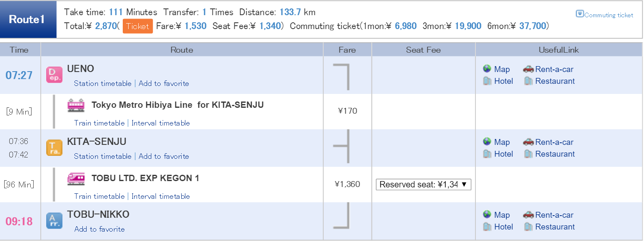Click the Hibiya Line train icon
Screen dimensions: 644x243
tap(76, 105)
